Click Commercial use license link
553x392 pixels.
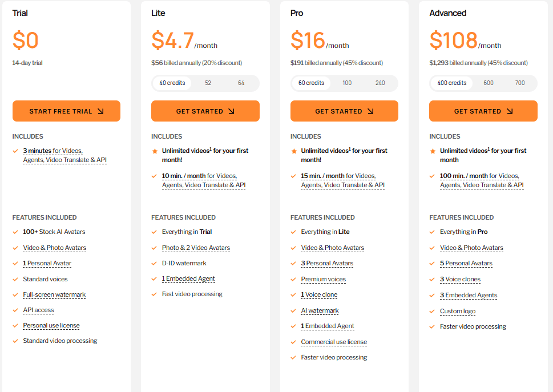[334, 342]
